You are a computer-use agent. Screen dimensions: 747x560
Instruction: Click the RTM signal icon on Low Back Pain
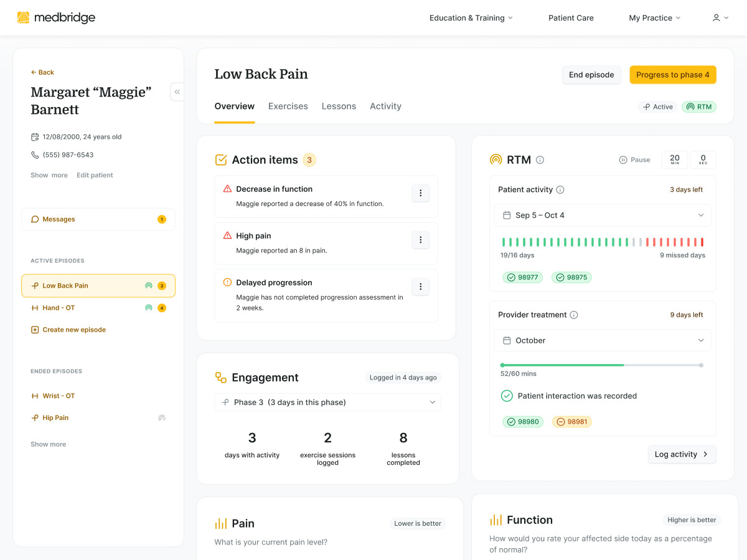coord(149,286)
